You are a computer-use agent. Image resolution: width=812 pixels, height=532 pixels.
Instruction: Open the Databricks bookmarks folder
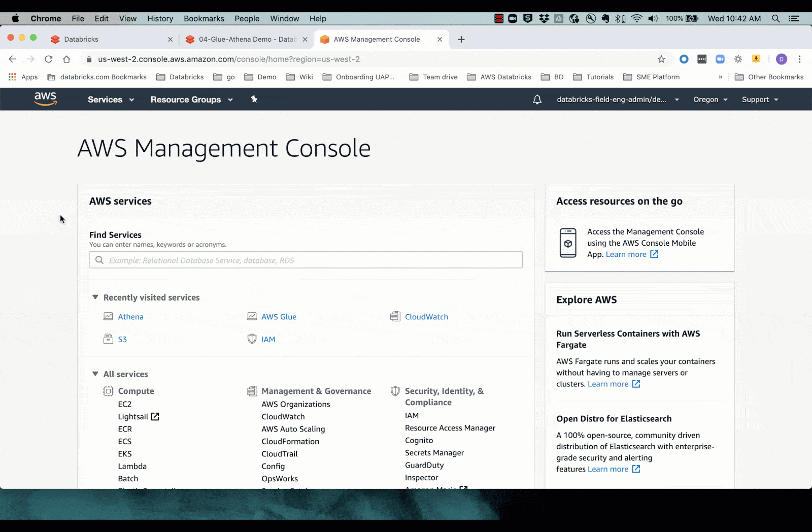[181, 77]
